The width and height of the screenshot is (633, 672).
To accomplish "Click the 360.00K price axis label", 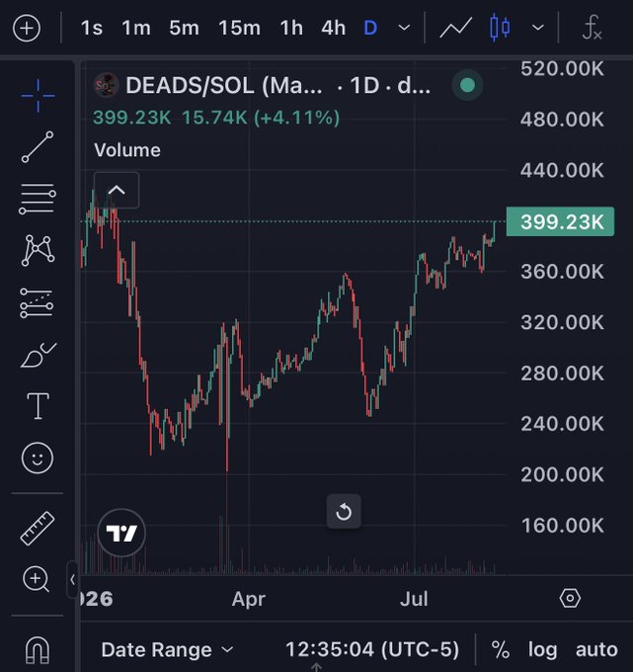I will click(x=562, y=272).
